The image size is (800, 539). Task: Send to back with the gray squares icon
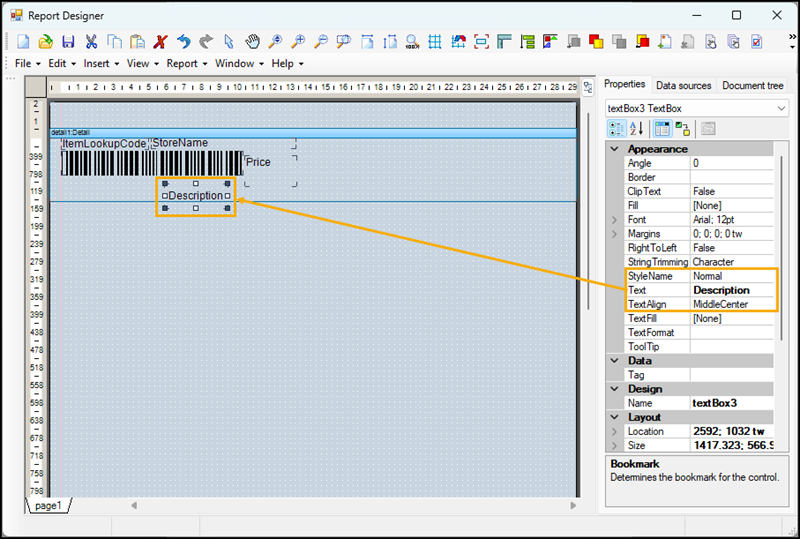[619, 41]
